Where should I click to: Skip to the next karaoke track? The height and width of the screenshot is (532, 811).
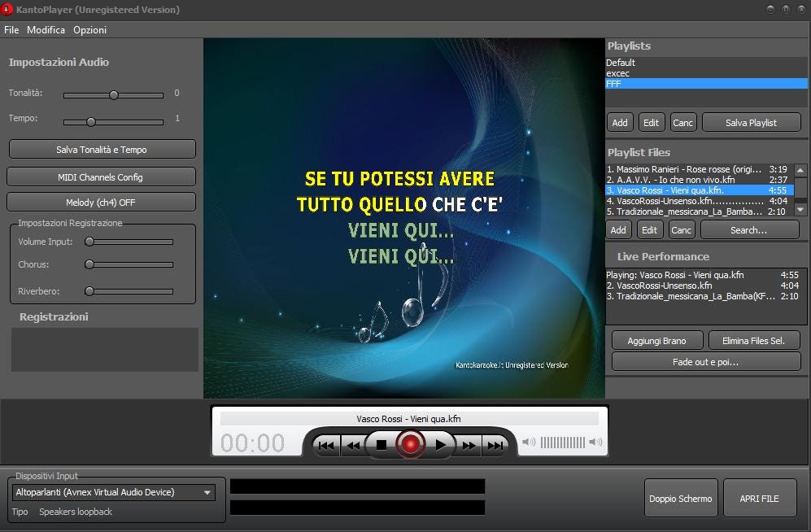click(x=496, y=445)
